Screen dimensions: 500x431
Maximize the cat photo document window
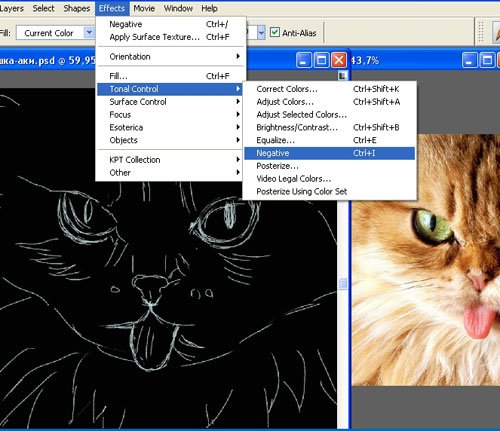(487, 60)
